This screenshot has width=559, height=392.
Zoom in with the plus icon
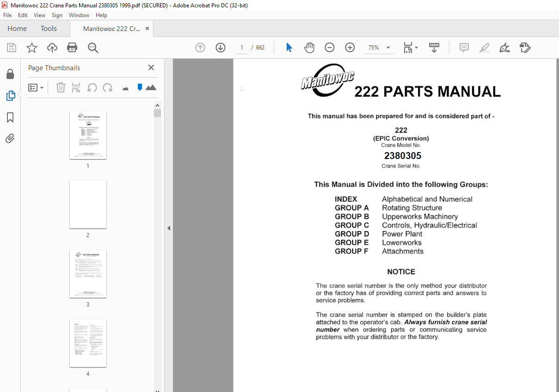(x=350, y=48)
